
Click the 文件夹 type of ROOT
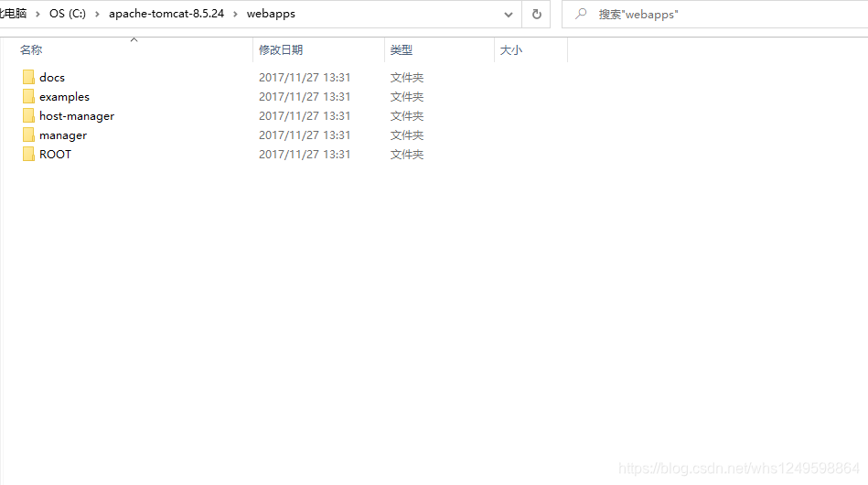[407, 155]
